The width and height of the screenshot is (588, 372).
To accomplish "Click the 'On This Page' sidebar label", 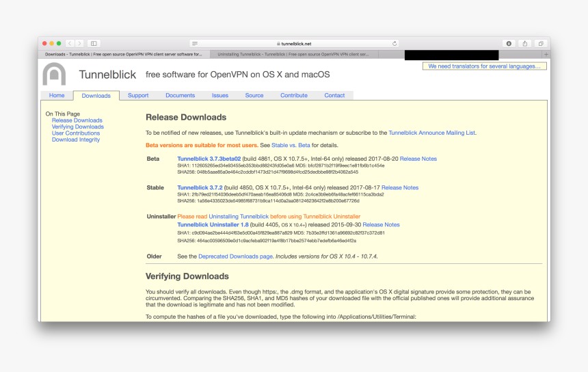I will click(x=63, y=114).
